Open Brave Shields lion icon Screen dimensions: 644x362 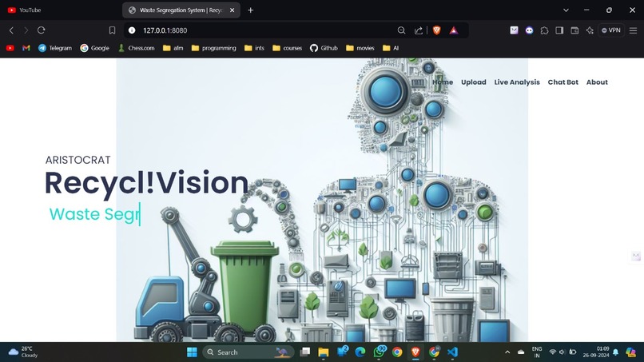(436, 30)
